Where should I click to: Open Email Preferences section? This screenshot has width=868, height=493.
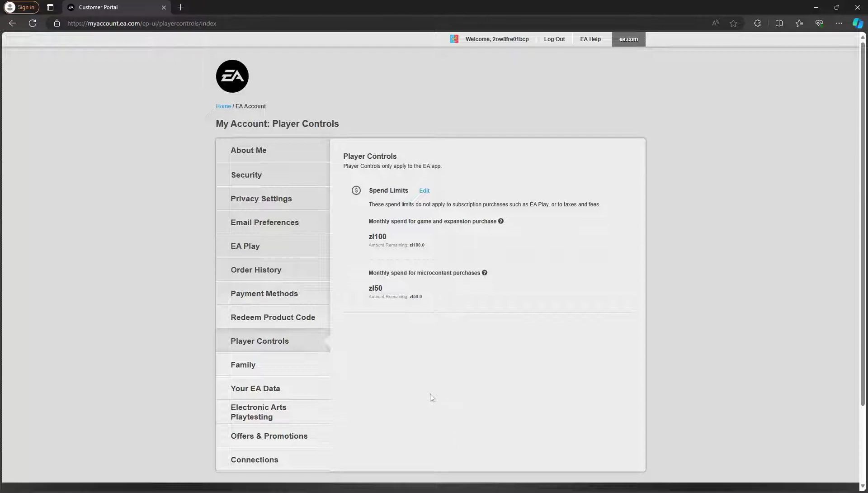(x=273, y=223)
